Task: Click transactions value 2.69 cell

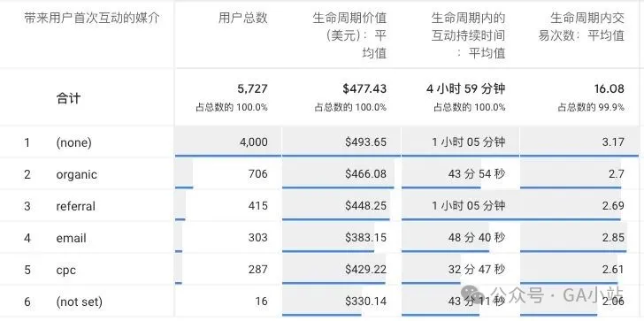Action: [x=613, y=206]
